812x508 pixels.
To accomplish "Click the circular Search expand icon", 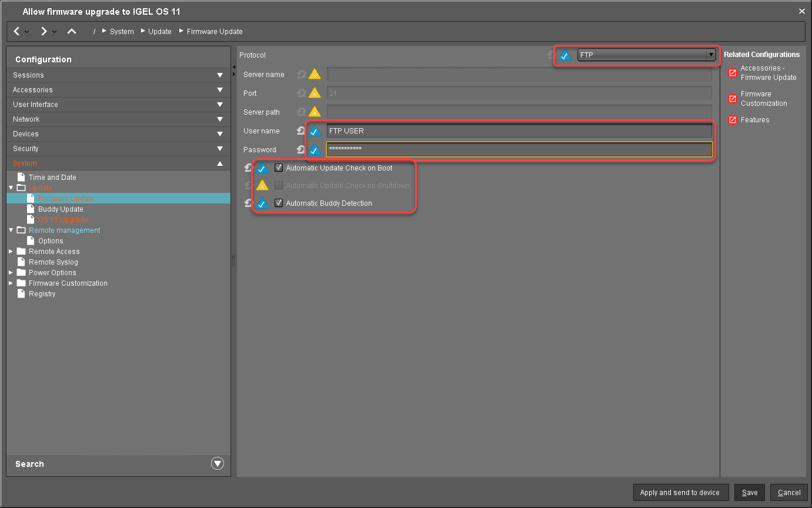I will pos(218,463).
